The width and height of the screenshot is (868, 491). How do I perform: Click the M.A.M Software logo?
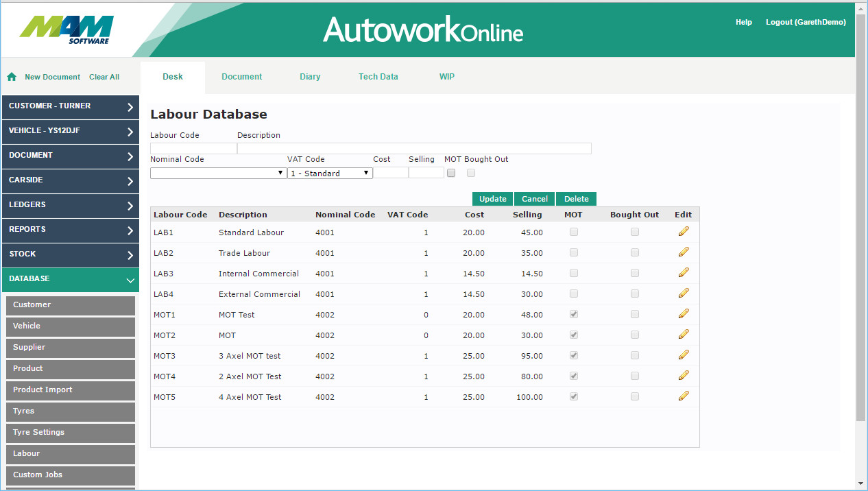tap(67, 30)
